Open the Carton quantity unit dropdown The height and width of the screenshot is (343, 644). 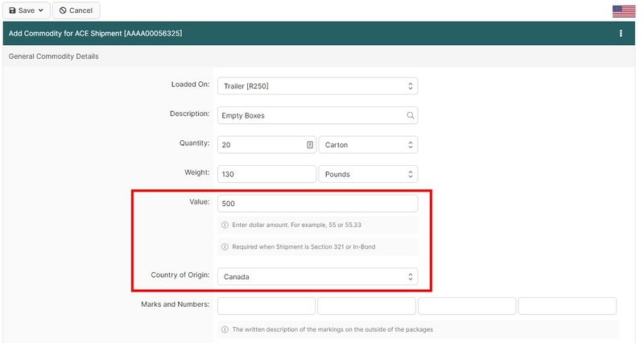click(x=368, y=145)
